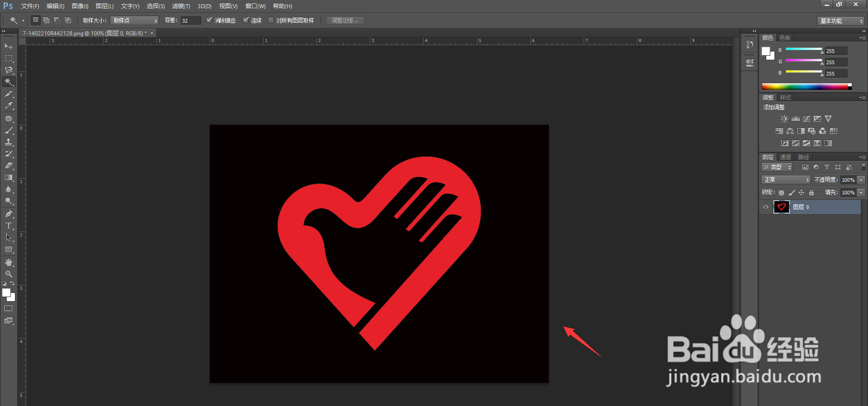Screen dimensions: 868x406
Task: Toggle the 连续 contiguous checkbox
Action: (246, 20)
